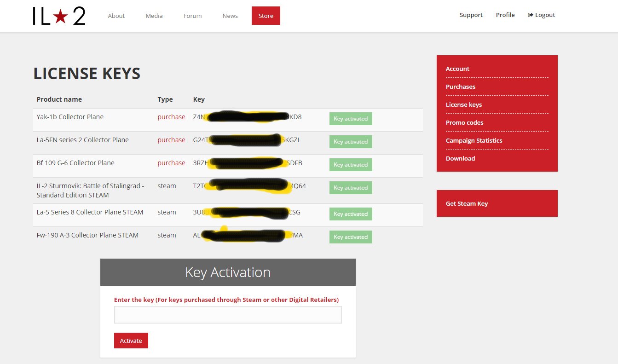
Task: Click the Product name column header
Action: coord(59,99)
